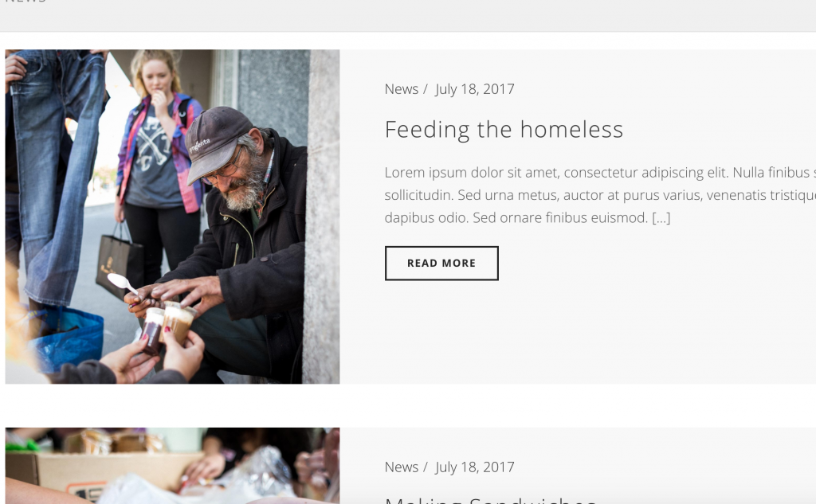Open the sandwich-making post image
Screen dimensions: 816x504
(x=172, y=466)
